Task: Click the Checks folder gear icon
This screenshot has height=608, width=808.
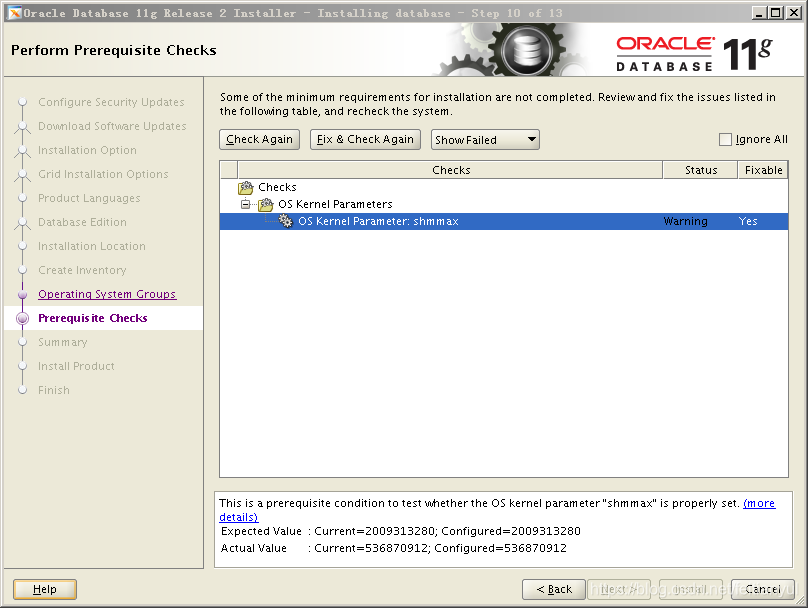Action: click(245, 188)
